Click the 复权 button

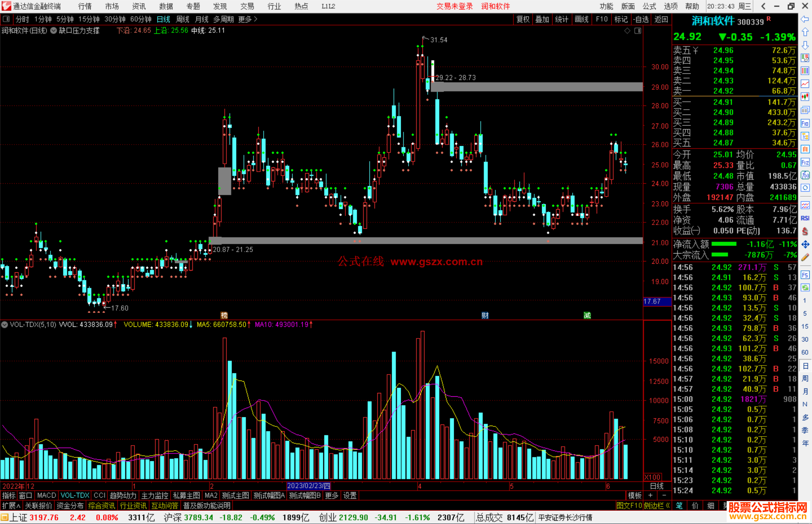click(x=523, y=19)
